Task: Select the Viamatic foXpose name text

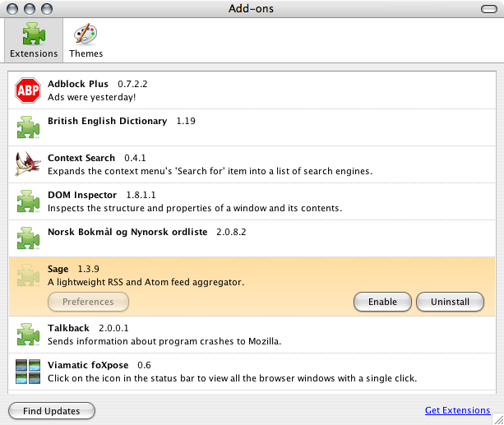Action: [x=88, y=365]
